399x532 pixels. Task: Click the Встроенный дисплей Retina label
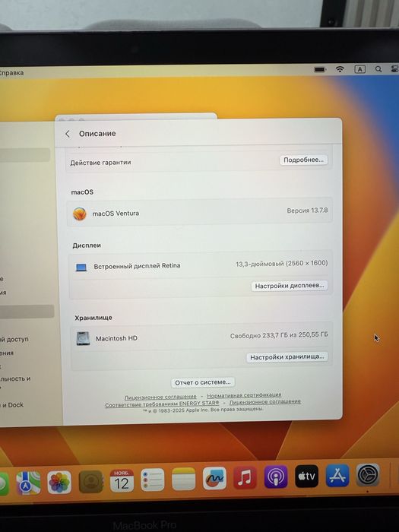137,266
